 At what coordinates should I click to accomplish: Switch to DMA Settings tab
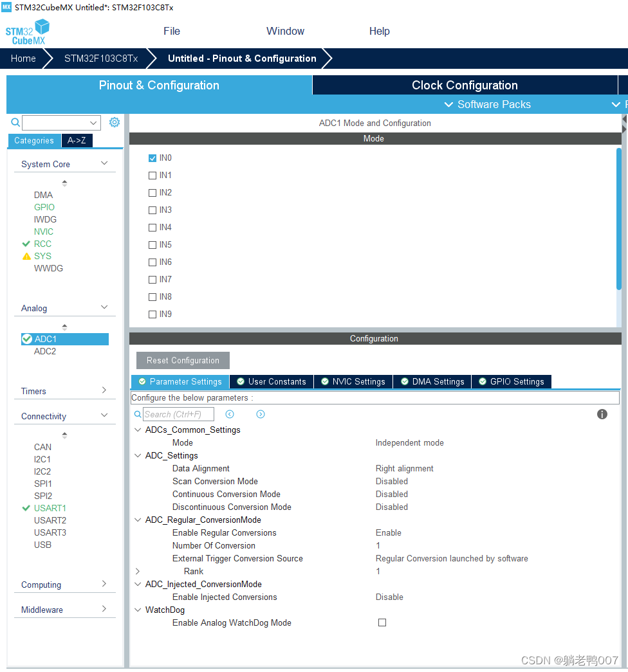tap(432, 381)
